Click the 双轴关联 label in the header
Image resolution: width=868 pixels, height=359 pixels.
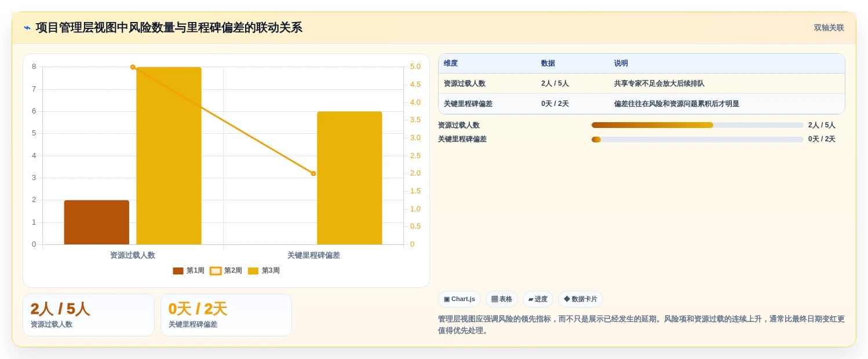click(829, 28)
